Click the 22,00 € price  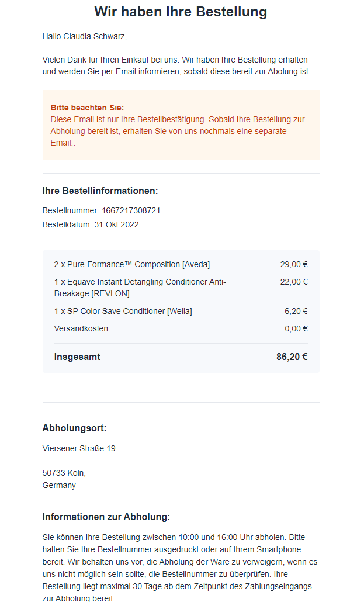pyautogui.click(x=294, y=282)
